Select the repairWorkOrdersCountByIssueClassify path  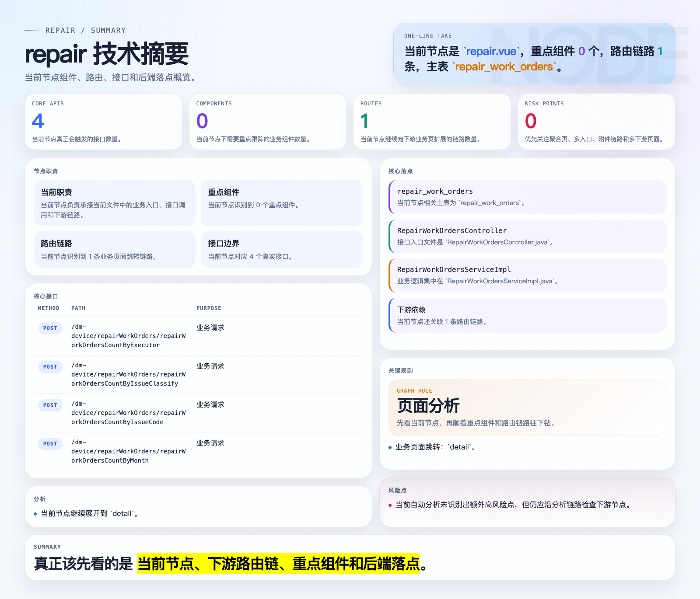pyautogui.click(x=129, y=374)
